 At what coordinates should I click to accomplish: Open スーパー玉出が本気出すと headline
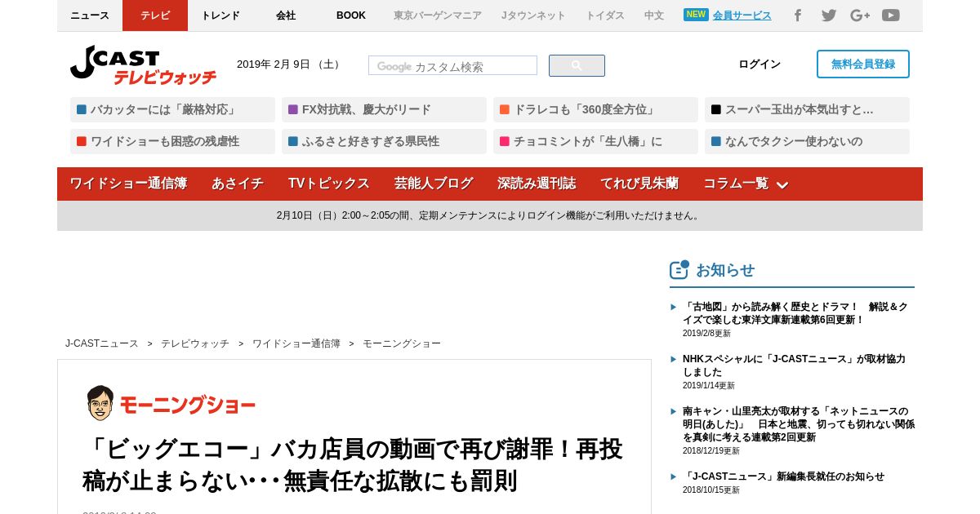tap(800, 109)
